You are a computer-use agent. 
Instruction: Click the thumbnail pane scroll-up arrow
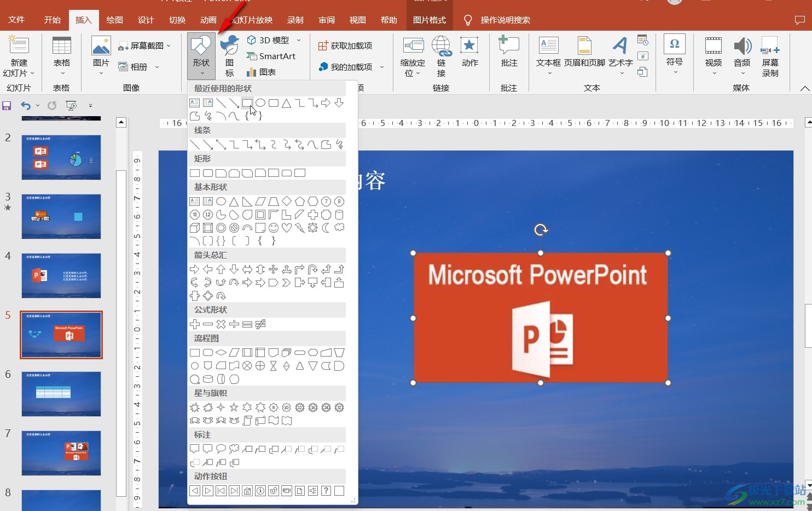point(121,123)
